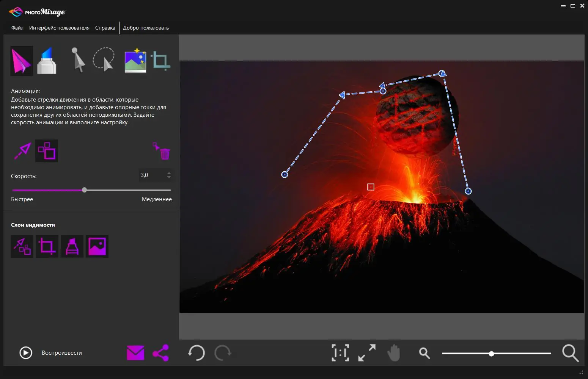The height and width of the screenshot is (379, 588).
Task: Click the Анимация: heading text
Action: tap(25, 91)
